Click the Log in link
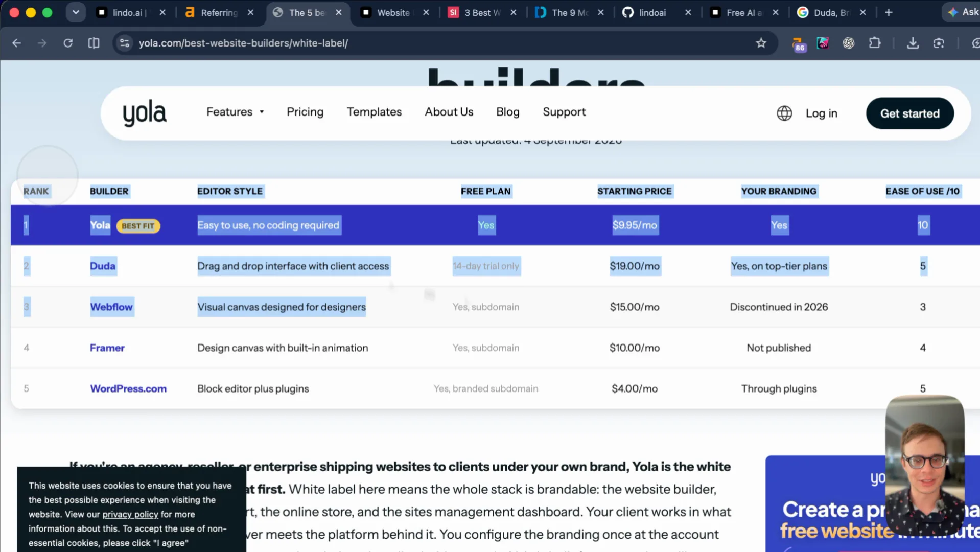Image resolution: width=980 pixels, height=552 pixels. (x=821, y=113)
